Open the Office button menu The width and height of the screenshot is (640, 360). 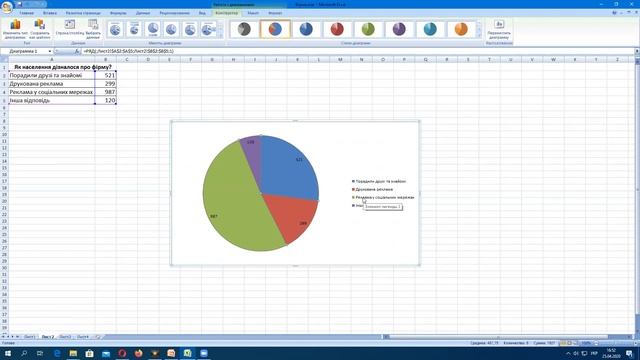click(x=7, y=7)
